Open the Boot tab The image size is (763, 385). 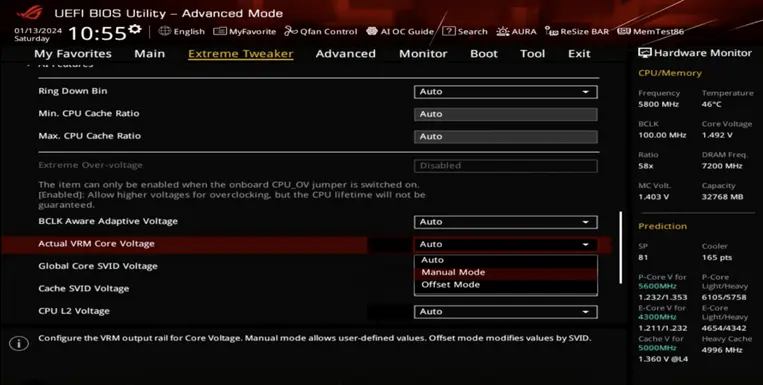pos(484,54)
